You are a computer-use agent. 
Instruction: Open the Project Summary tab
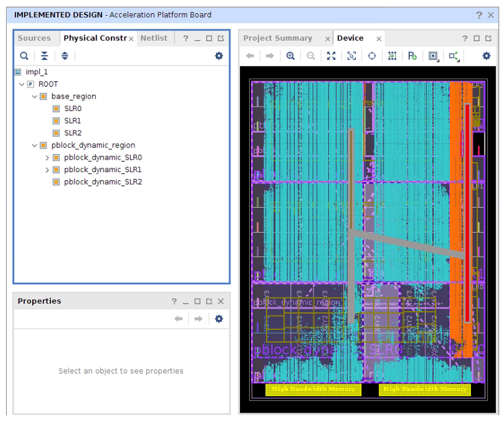[x=277, y=38]
